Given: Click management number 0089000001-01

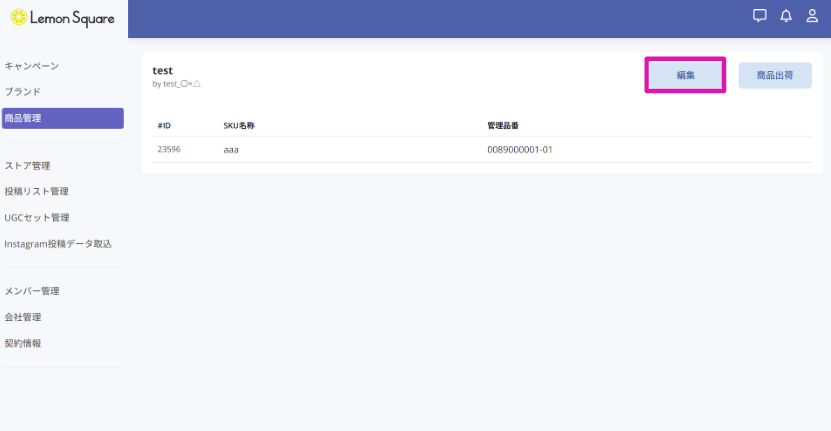Looking at the screenshot, I should 520,150.
